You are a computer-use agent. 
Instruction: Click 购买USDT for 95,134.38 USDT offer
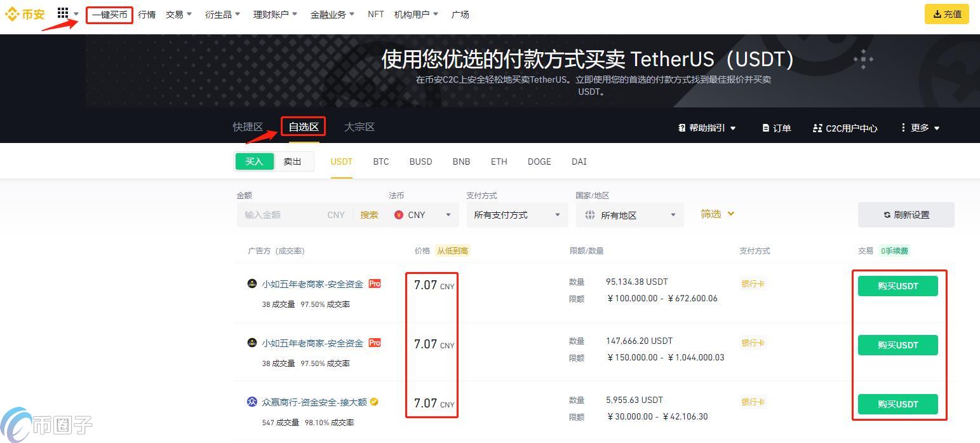click(x=897, y=286)
